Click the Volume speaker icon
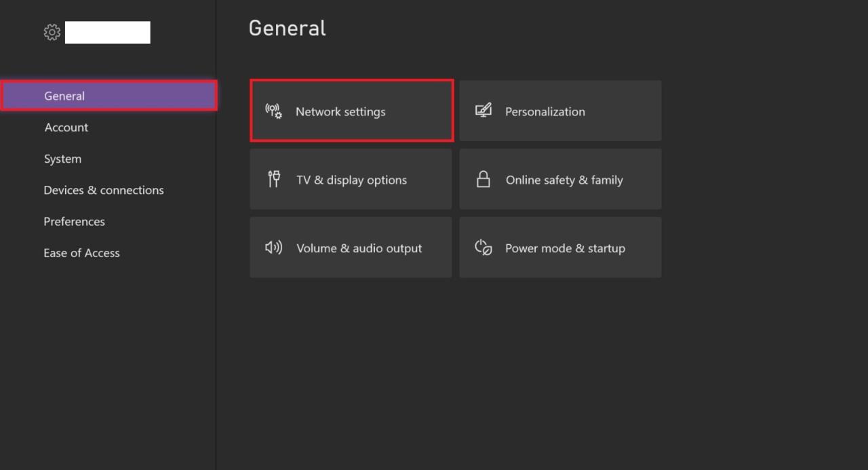868x470 pixels. pos(273,247)
